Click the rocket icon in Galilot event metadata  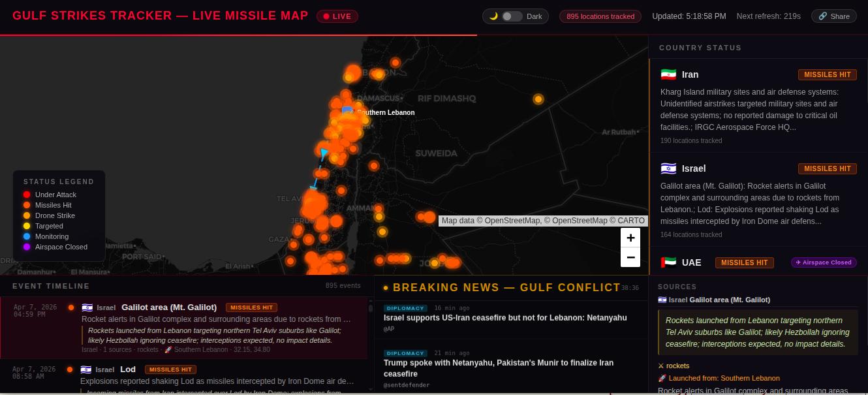(168, 350)
